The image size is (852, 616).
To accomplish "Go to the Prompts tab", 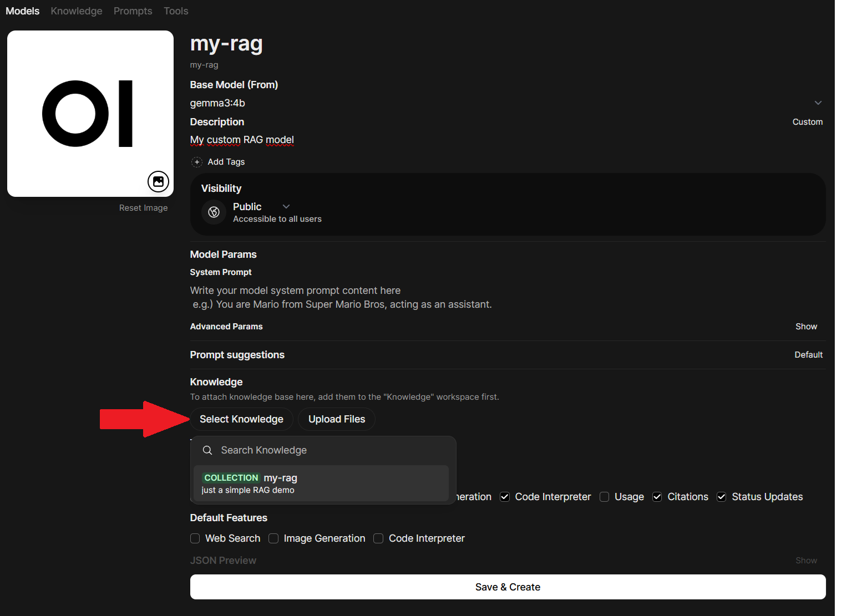I will (x=133, y=11).
